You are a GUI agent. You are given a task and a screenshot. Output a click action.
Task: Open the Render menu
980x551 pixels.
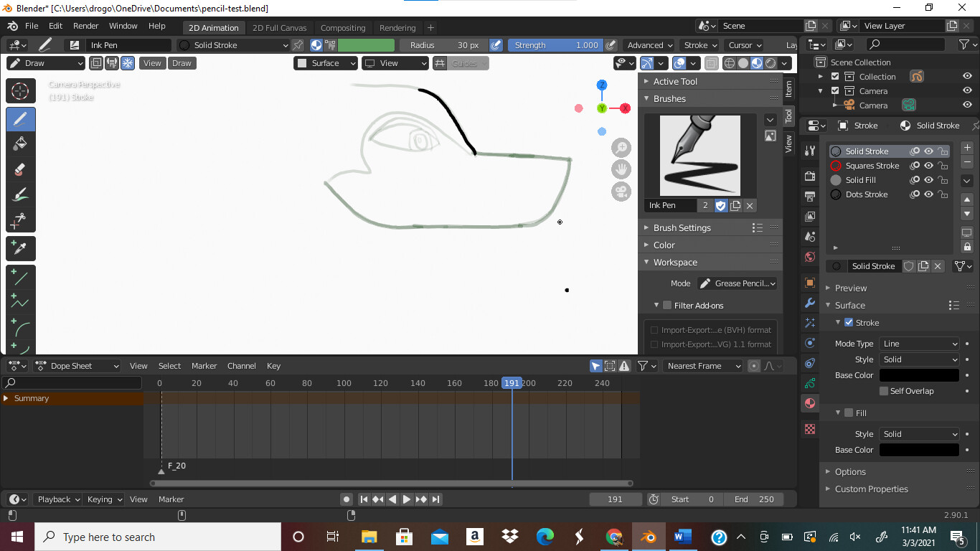(x=86, y=26)
